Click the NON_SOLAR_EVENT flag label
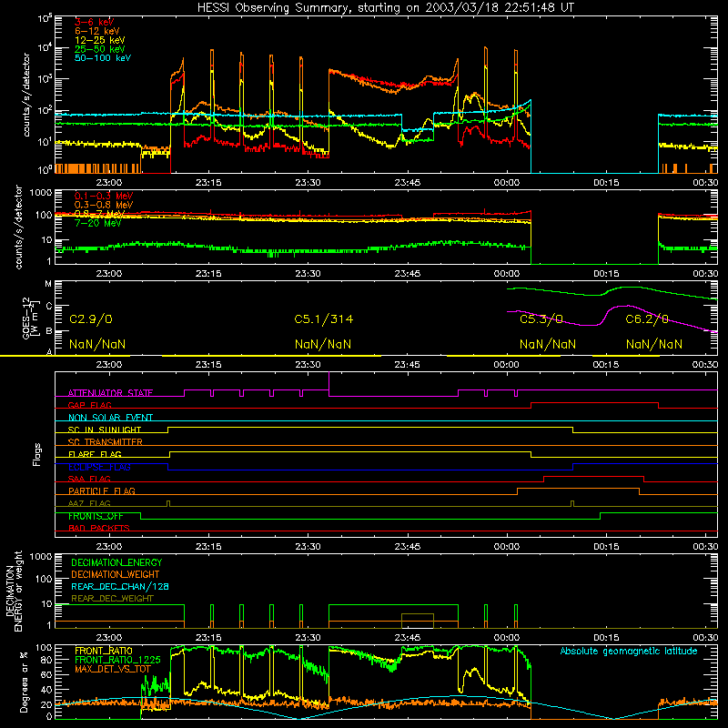 tap(110, 418)
